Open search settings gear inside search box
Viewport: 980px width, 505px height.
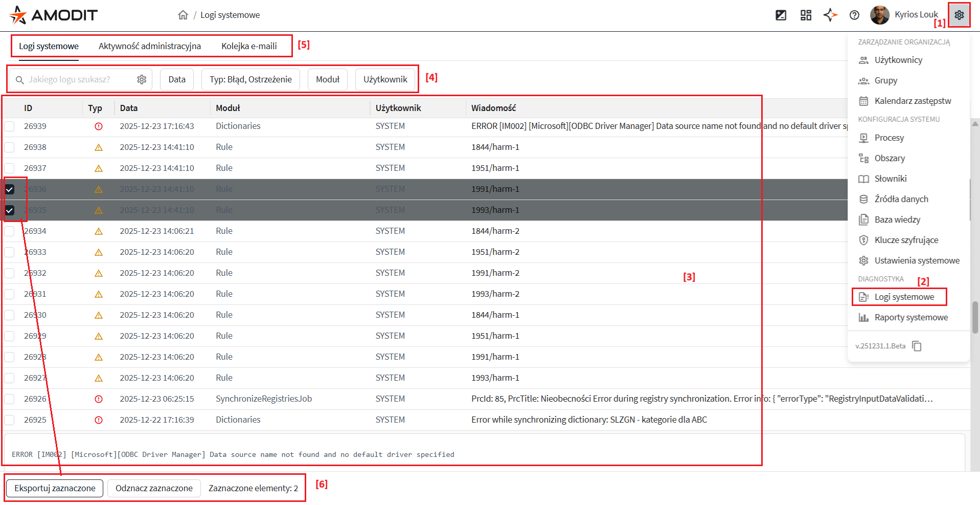point(142,79)
